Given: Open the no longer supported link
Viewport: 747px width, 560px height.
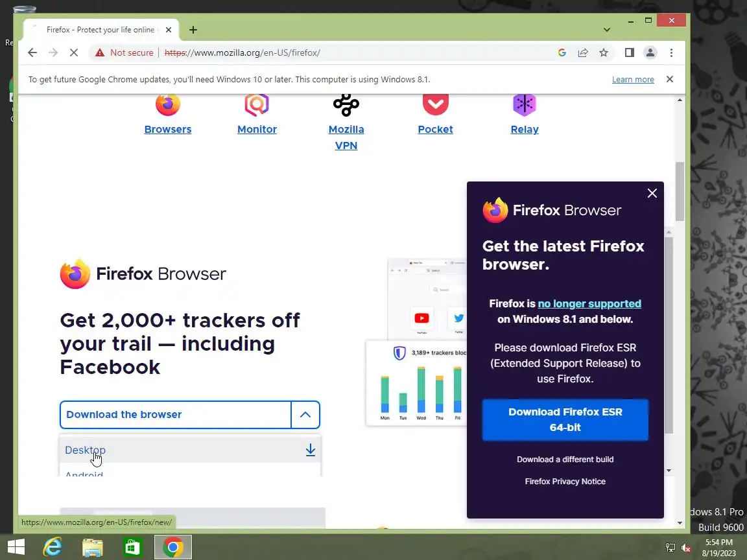Looking at the screenshot, I should (589, 304).
